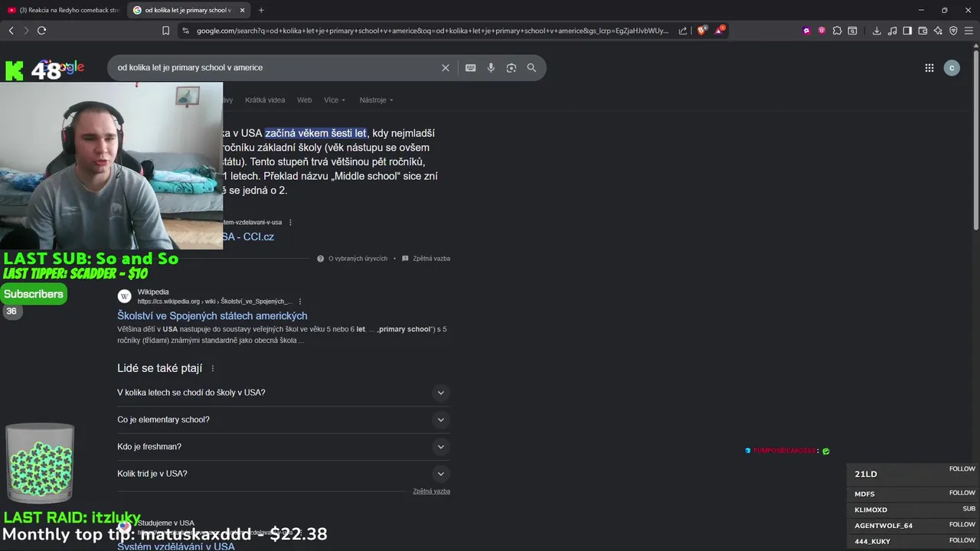Open options menu next to Lidé se také ptají

[x=212, y=368]
